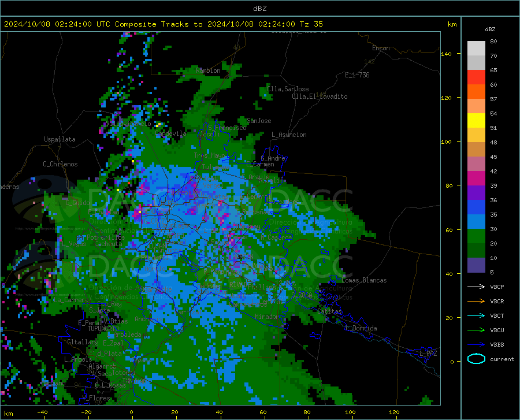Click the 0 km vertical axis tick
The image size is (520, 420).
(452, 362)
